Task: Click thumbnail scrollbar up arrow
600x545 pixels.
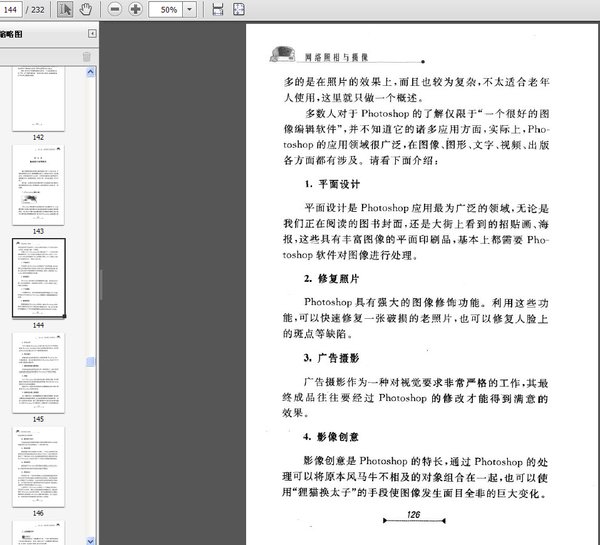Action: 91,72
